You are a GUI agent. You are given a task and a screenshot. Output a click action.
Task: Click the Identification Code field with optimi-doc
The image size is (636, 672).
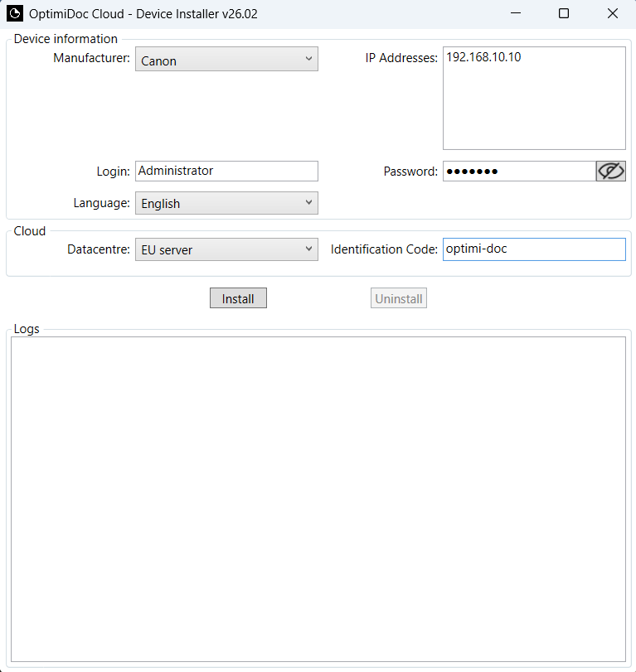click(534, 249)
